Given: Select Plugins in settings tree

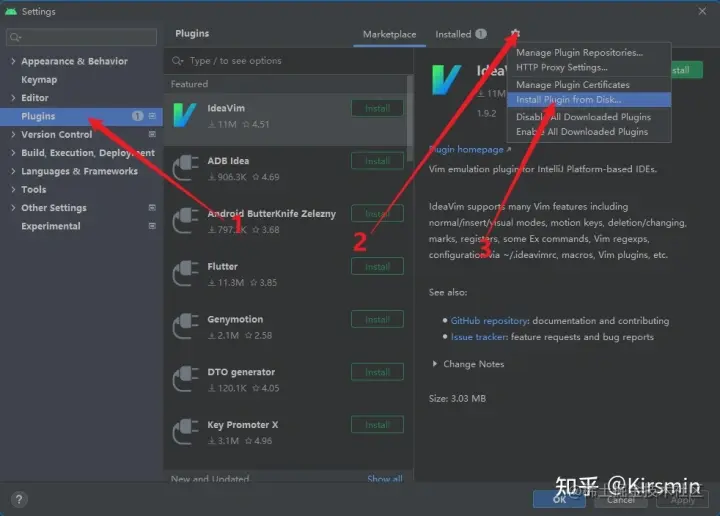Looking at the screenshot, I should pyautogui.click(x=81, y=116).
